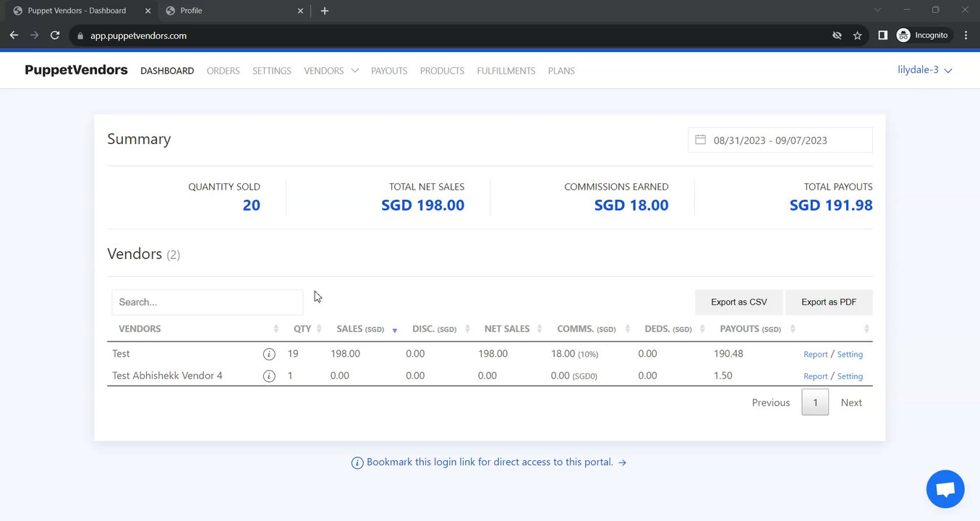This screenshot has height=521, width=980.
Task: Click the vendor Search field
Action: (x=207, y=302)
